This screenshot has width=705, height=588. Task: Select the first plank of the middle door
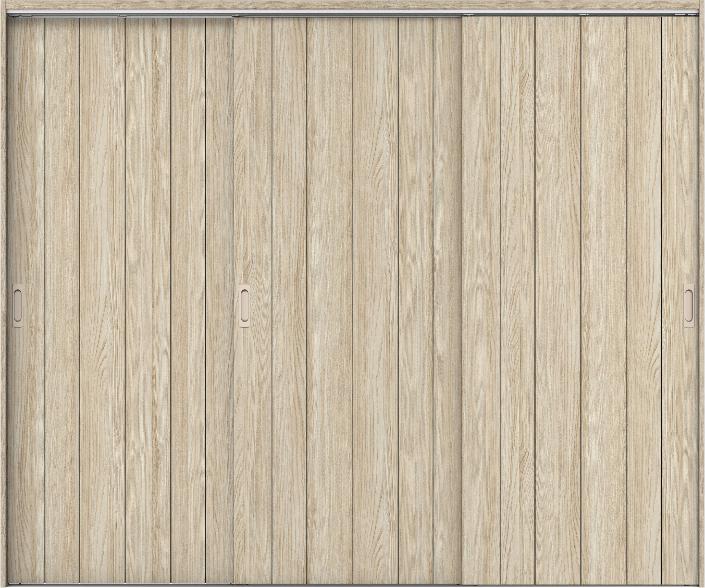pyautogui.click(x=253, y=300)
